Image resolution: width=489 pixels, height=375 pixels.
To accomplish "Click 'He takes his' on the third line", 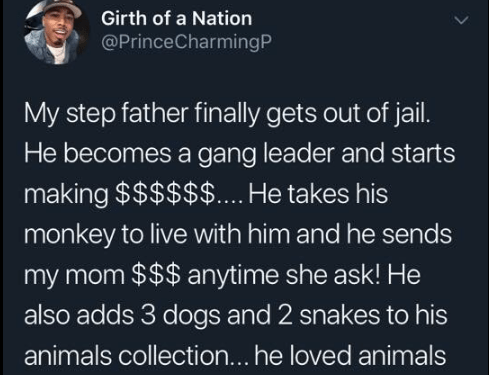I will (x=318, y=194).
